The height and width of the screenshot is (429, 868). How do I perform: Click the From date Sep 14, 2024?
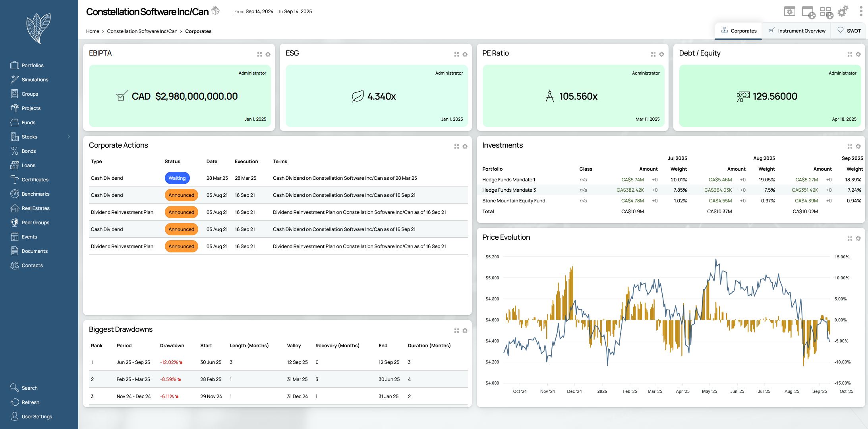[259, 12]
